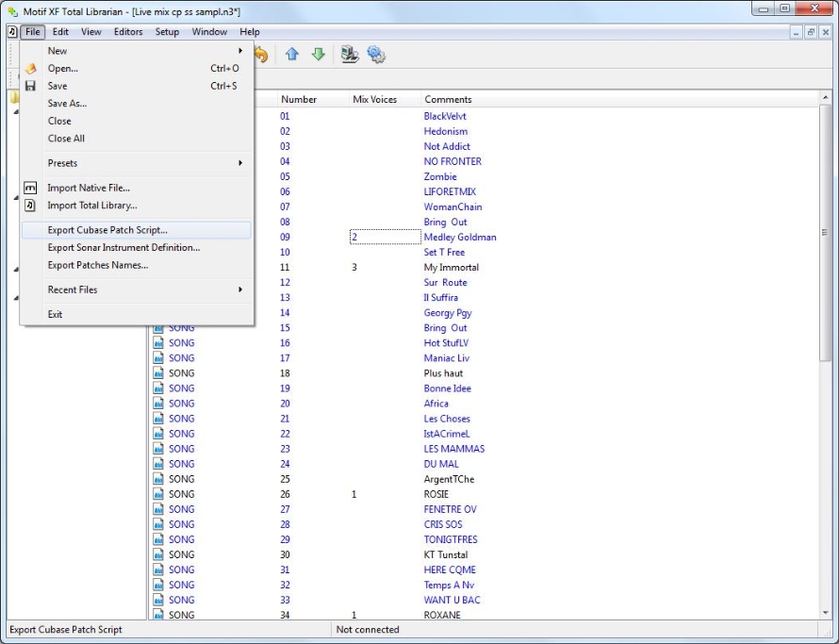Click the 'KT Tunstal' comment

(x=446, y=554)
